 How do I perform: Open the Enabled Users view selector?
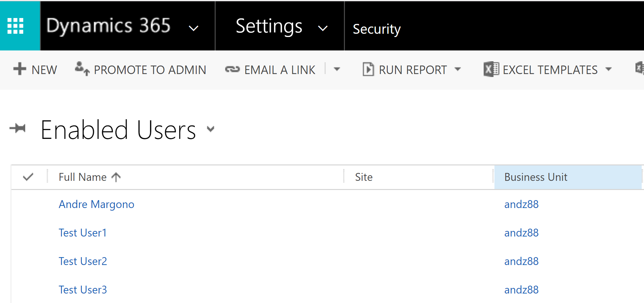coord(211,129)
